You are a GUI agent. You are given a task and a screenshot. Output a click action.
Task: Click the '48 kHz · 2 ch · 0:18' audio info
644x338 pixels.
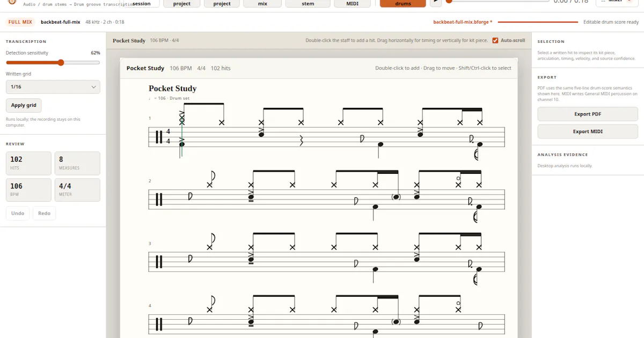click(105, 22)
